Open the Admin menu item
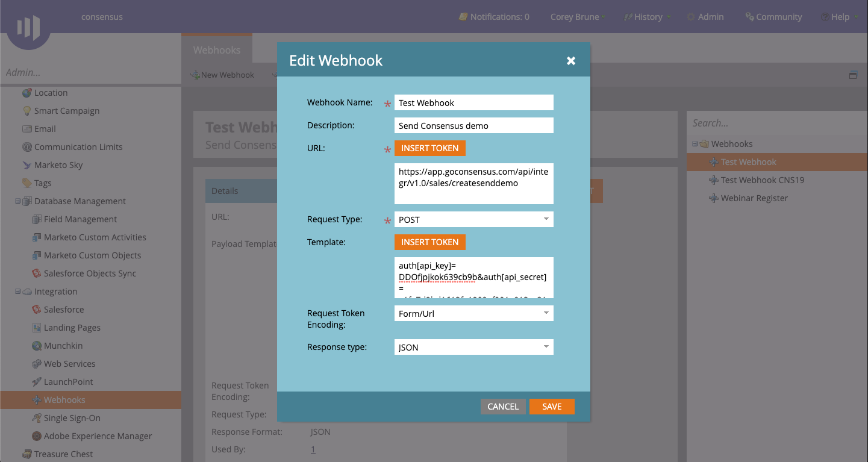The image size is (868, 462). coord(705,17)
